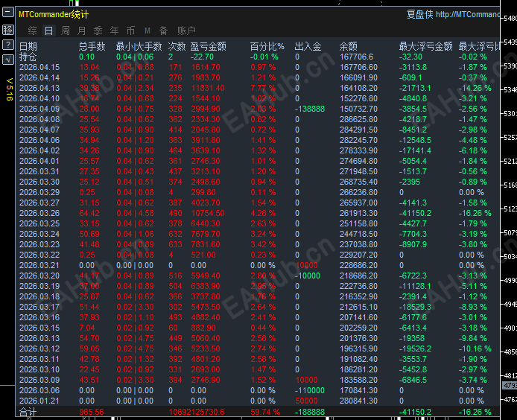Select the 2026.03.09 date row
The image size is (517, 420).
click(x=39, y=380)
